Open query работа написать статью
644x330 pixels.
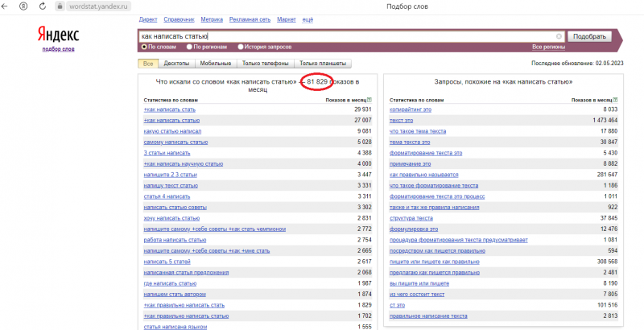pos(175,240)
